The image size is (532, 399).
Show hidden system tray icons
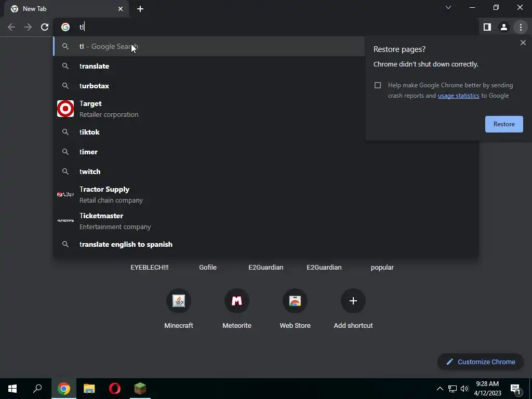point(440,389)
